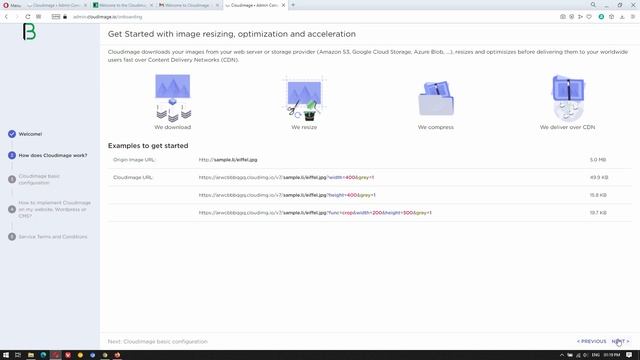Open Cloudimage URL with width=400
The height and width of the screenshot is (360, 640).
click(286, 177)
